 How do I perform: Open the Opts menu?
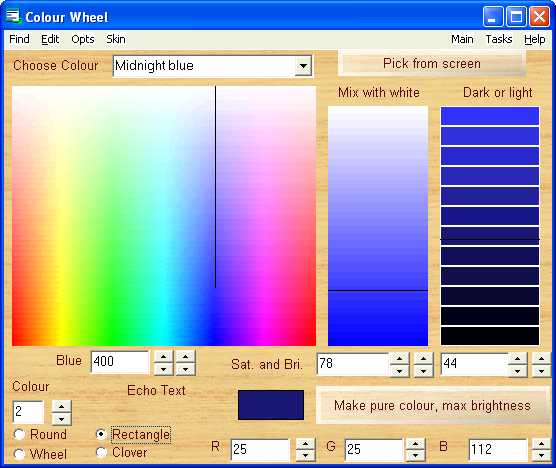click(x=83, y=39)
